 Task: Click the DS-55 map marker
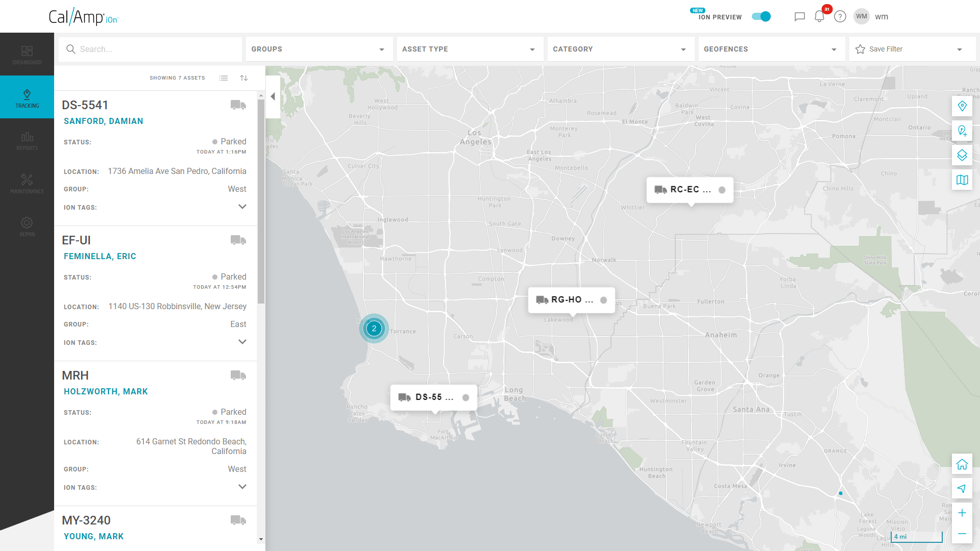click(x=433, y=397)
